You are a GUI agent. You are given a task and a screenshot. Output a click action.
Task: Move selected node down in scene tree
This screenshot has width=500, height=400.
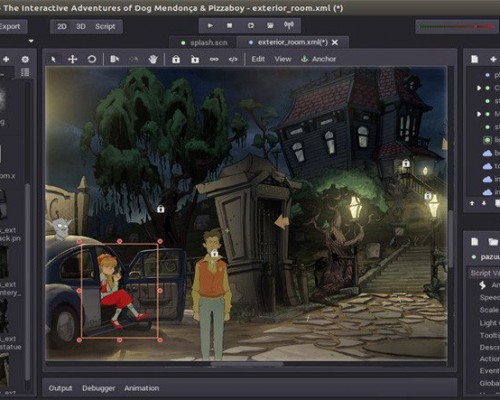[484, 203]
